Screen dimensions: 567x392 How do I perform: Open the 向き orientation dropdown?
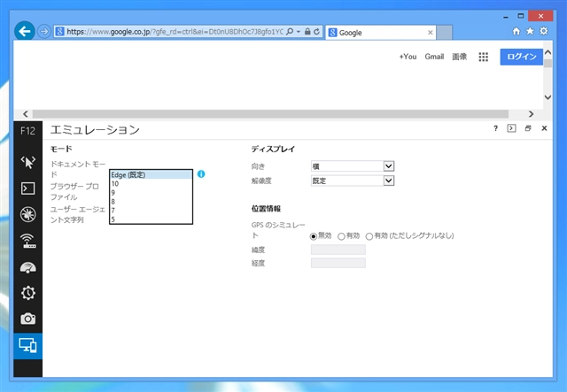coord(353,166)
